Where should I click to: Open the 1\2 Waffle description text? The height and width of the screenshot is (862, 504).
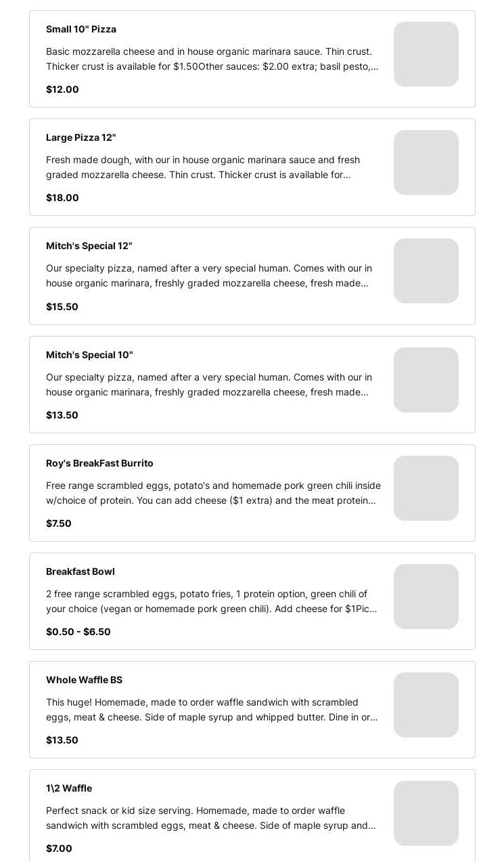(x=211, y=818)
